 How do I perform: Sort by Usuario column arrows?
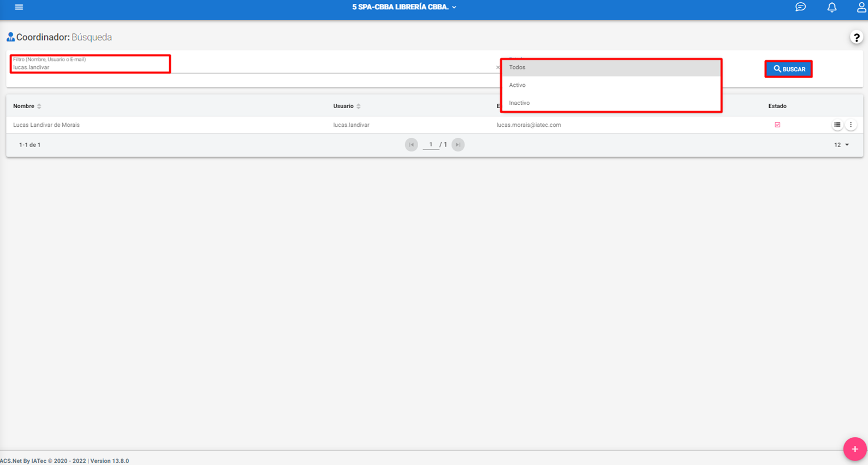click(x=359, y=106)
